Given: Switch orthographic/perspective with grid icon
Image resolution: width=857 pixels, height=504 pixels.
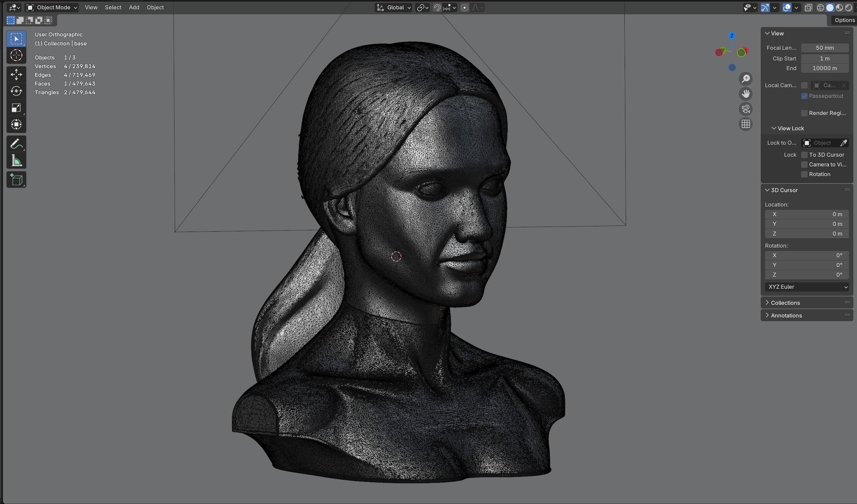Looking at the screenshot, I should click(x=745, y=124).
